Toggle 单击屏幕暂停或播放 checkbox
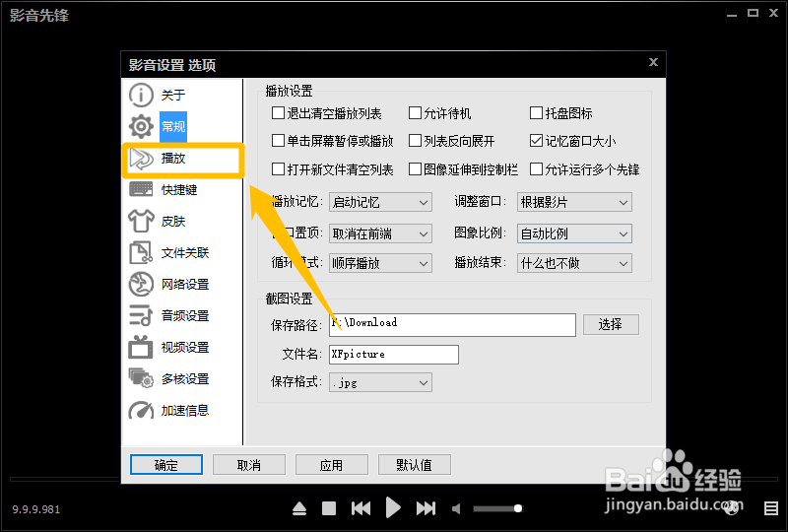This screenshot has width=788, height=532. point(278,141)
